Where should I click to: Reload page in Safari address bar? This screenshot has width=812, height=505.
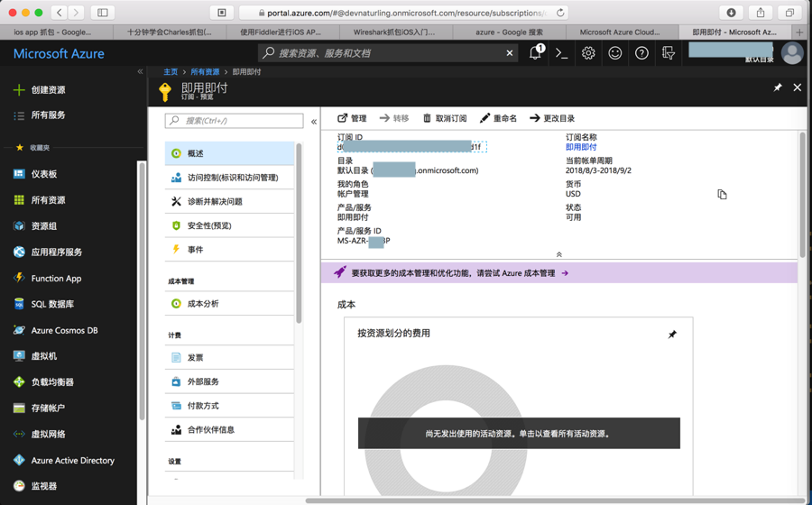[560, 13]
